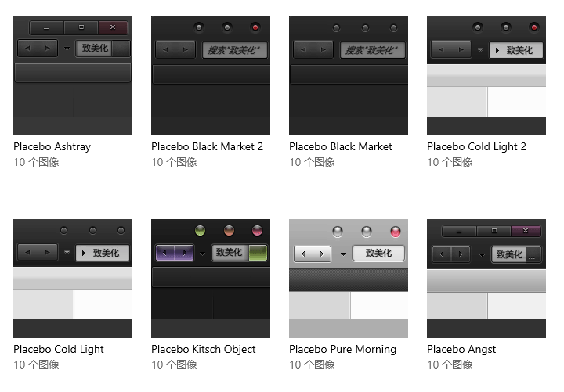Click image count under Placebo Cold Light
The height and width of the screenshot is (392, 564).
(36, 365)
